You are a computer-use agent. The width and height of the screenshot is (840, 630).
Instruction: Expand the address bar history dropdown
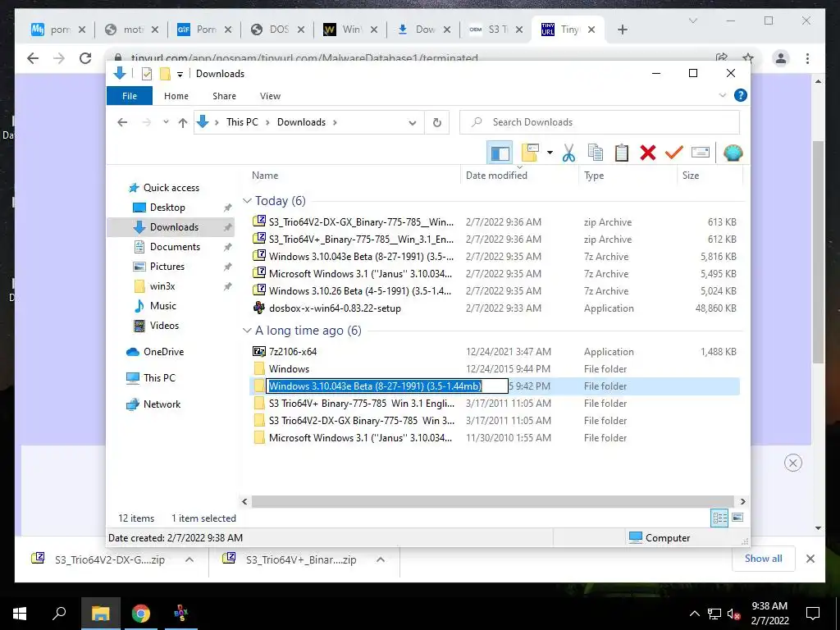413,123
